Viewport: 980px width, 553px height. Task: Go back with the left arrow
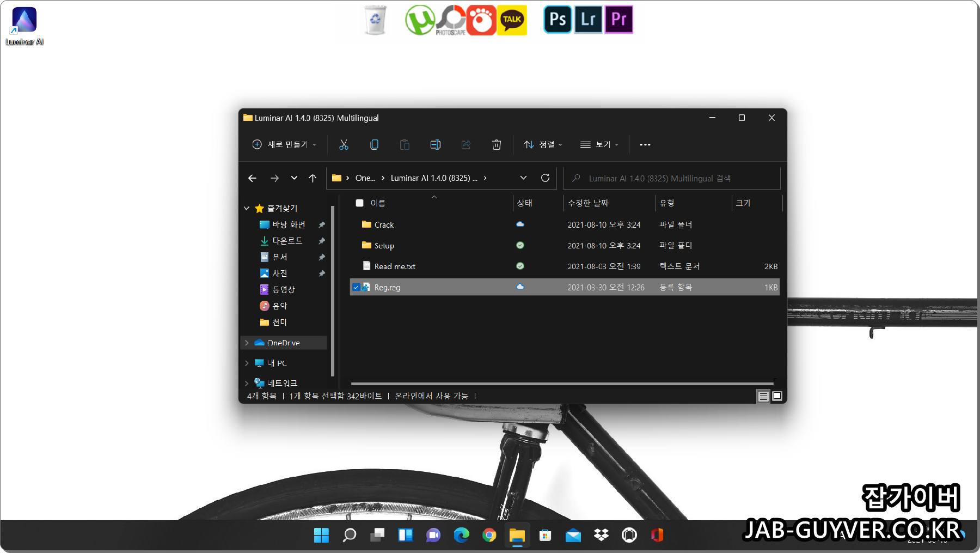coord(252,178)
